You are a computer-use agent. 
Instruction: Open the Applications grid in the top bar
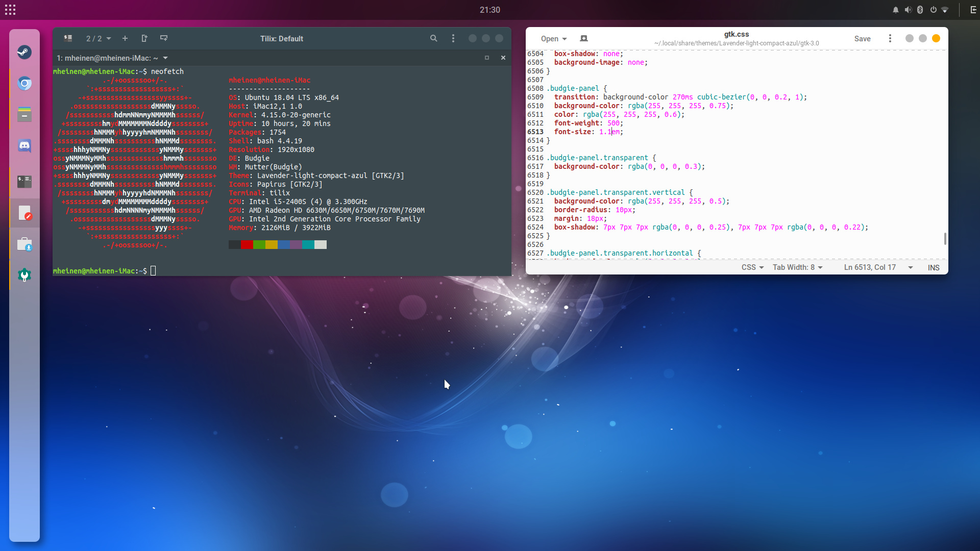10,9
